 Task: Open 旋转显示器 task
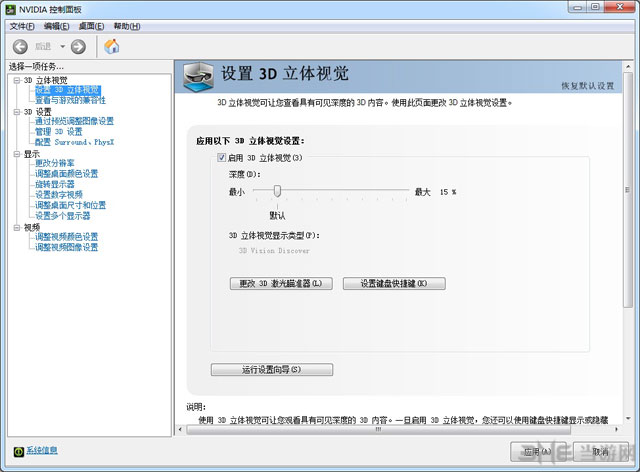click(x=55, y=184)
